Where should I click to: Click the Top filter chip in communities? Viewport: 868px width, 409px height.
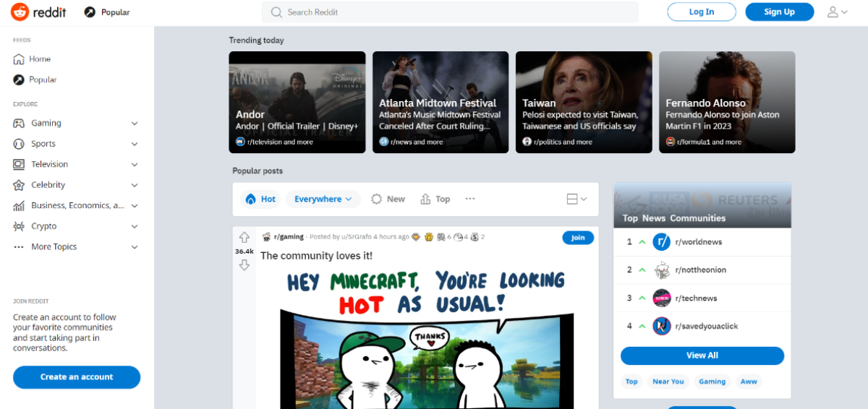631,382
